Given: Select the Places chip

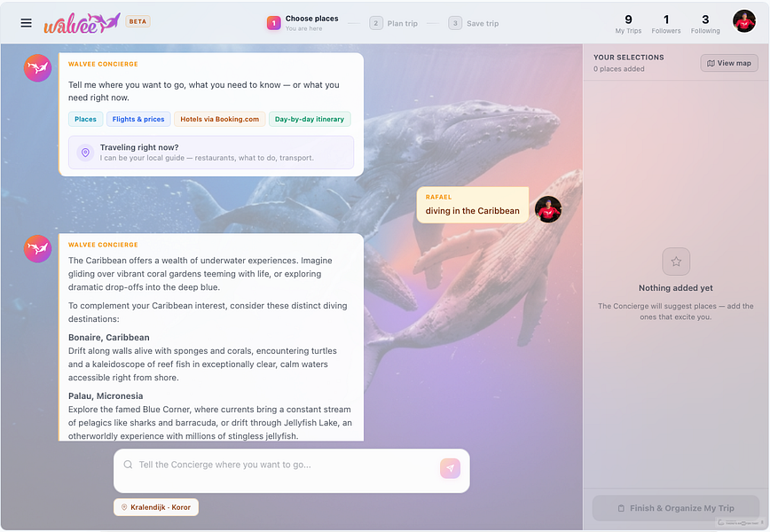Looking at the screenshot, I should (85, 120).
